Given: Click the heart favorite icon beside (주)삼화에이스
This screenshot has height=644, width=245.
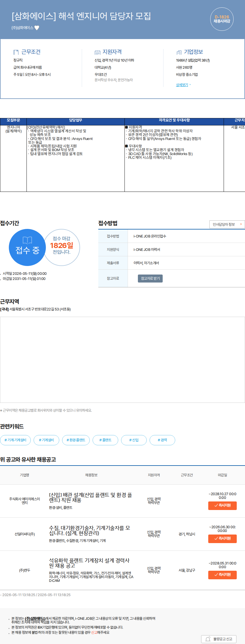Looking at the screenshot, I should 37,28.
